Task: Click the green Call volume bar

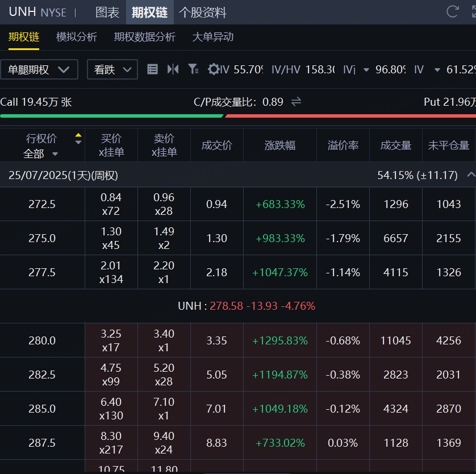Action: click(111, 116)
